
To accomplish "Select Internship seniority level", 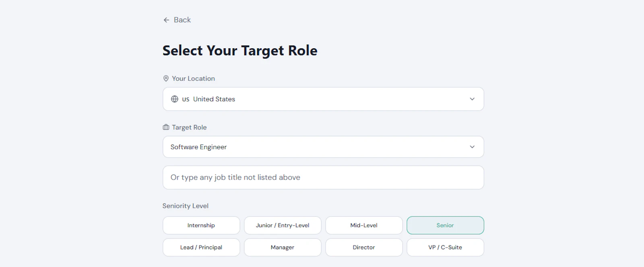I will [x=201, y=226].
